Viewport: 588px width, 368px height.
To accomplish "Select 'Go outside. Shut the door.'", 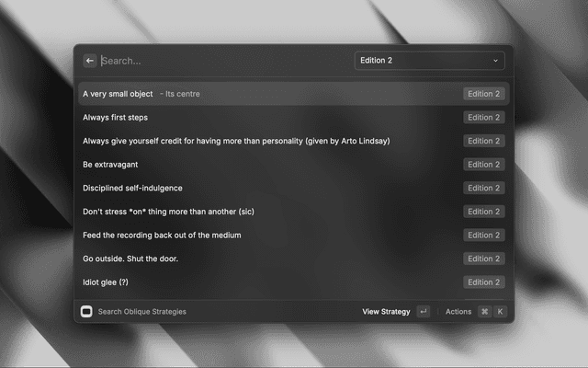I will tap(130, 259).
